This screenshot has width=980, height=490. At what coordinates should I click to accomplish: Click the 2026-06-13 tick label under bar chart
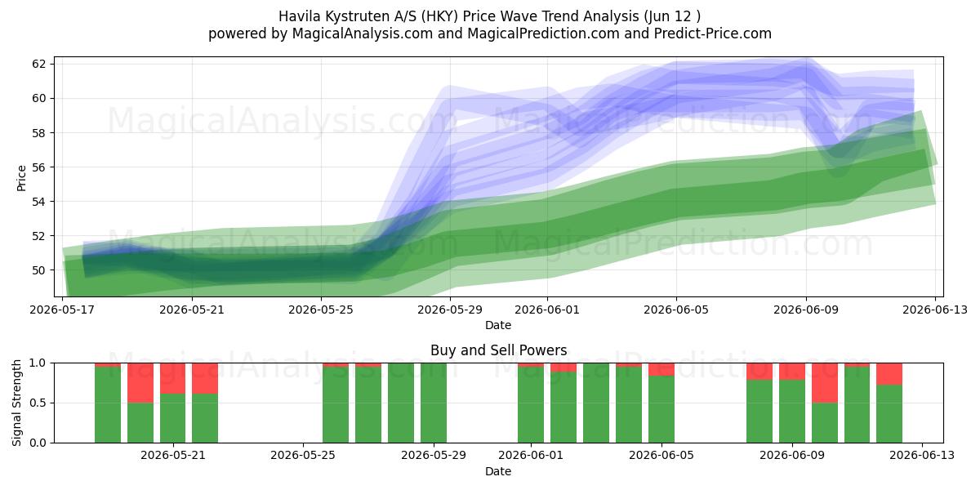pos(922,455)
